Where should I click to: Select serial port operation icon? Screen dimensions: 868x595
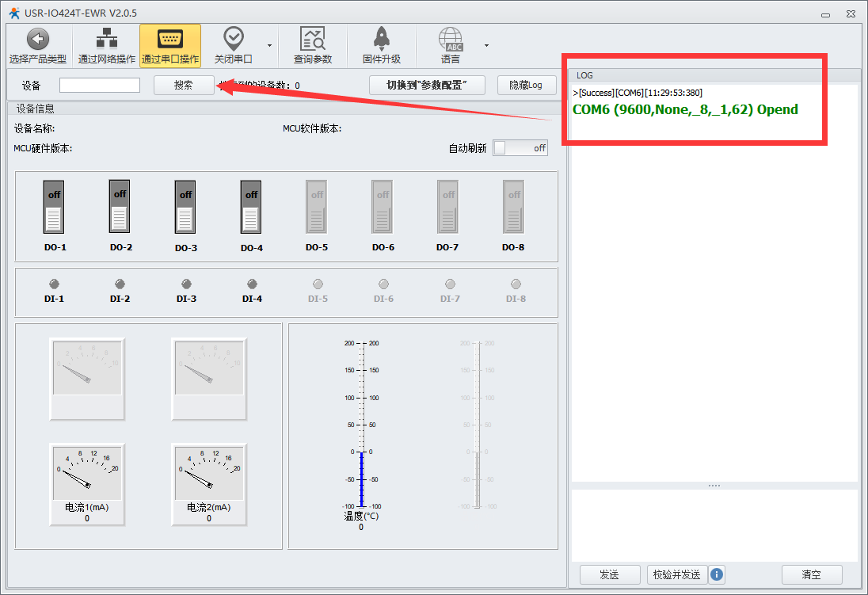pyautogui.click(x=170, y=40)
